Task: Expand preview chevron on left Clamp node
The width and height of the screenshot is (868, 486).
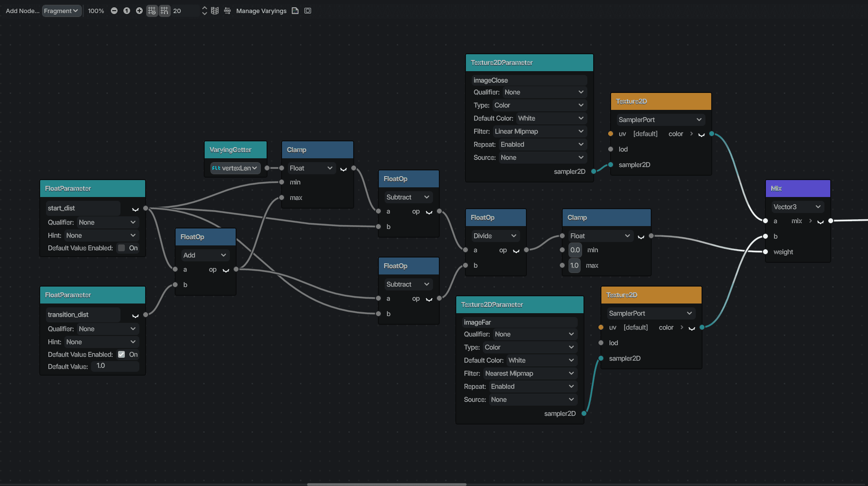Action: pos(344,169)
